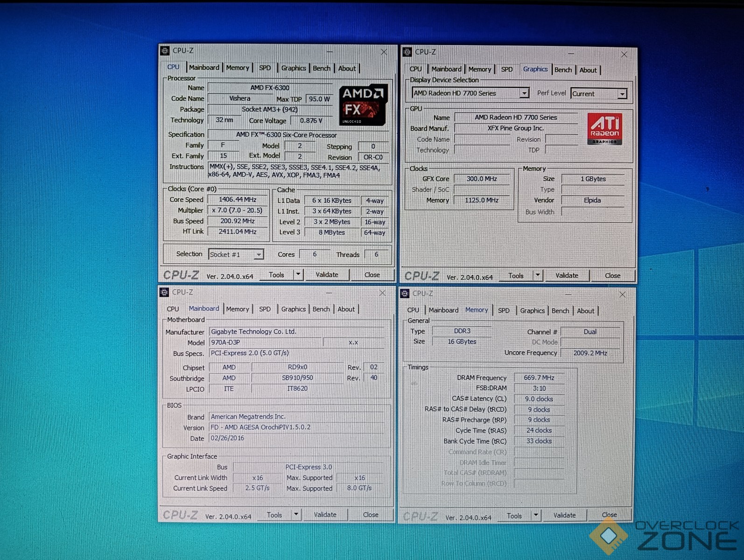Open Graphics tab in Gigabyte mainboard window
The image size is (744, 560).
pos(293,309)
